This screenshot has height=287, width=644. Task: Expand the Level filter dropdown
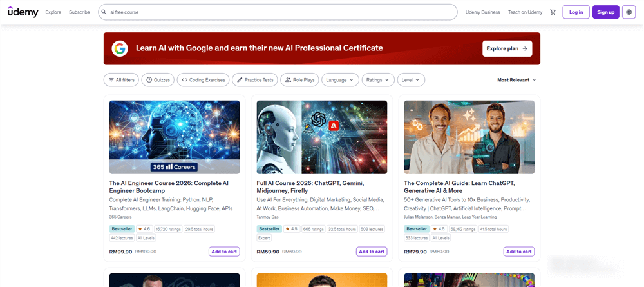click(411, 80)
